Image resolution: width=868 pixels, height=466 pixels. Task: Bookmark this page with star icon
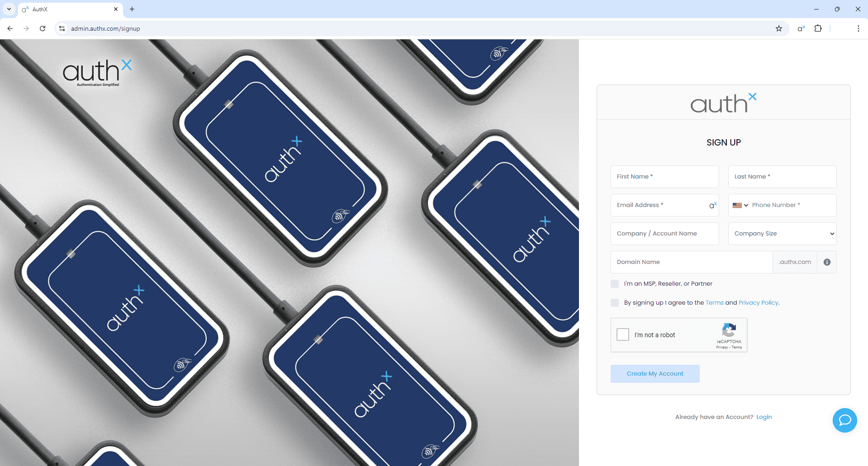778,28
